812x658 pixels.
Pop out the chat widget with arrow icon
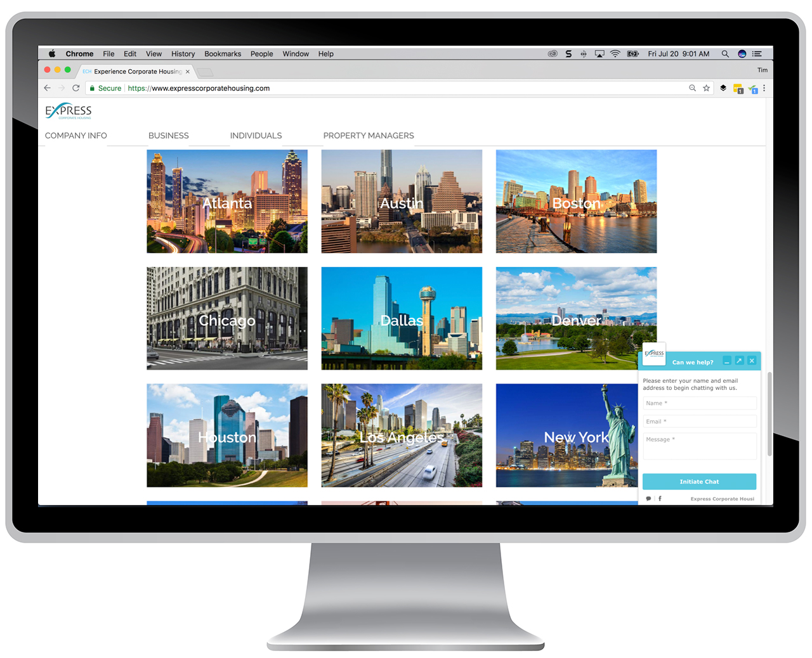tap(739, 361)
